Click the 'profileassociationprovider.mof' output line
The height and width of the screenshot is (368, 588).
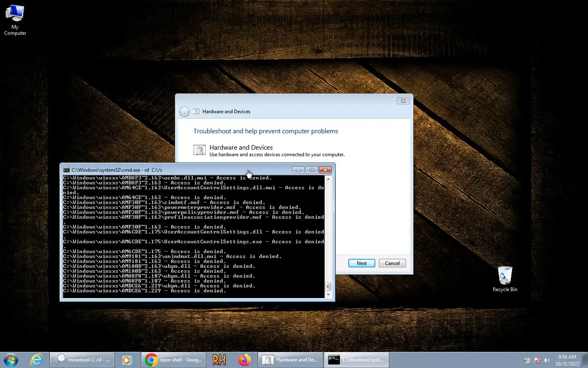(x=194, y=220)
